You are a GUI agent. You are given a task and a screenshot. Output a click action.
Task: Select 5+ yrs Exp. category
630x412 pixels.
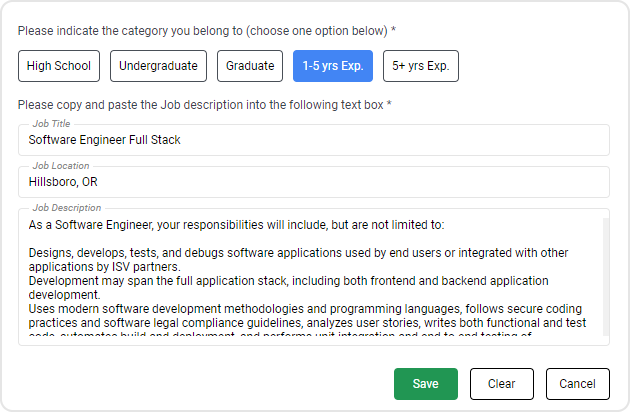pyautogui.click(x=420, y=66)
